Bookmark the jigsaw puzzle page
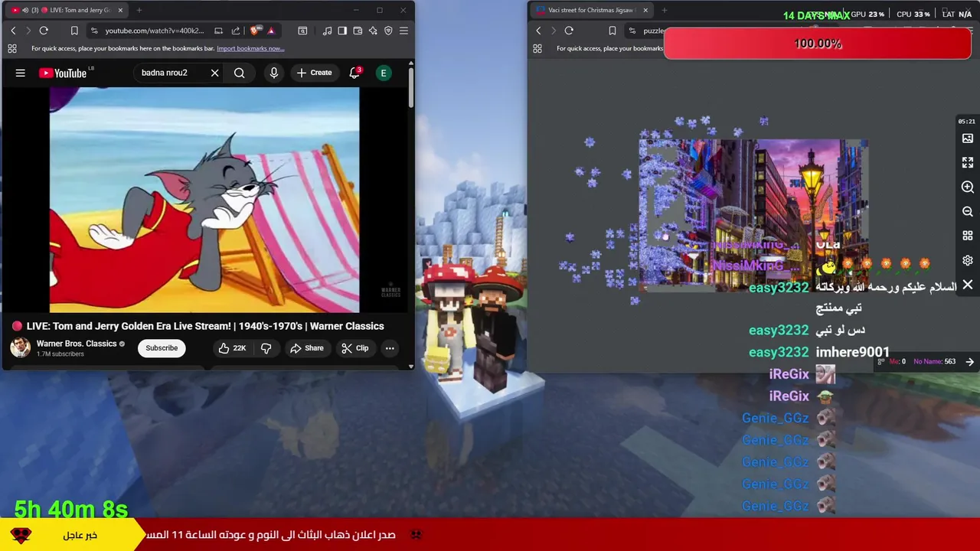The image size is (980, 551). point(612,31)
